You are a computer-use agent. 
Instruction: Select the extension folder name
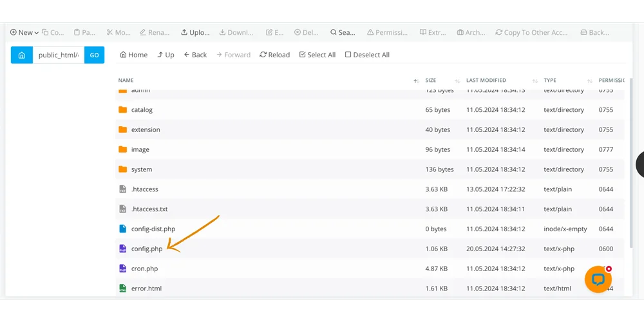146,130
